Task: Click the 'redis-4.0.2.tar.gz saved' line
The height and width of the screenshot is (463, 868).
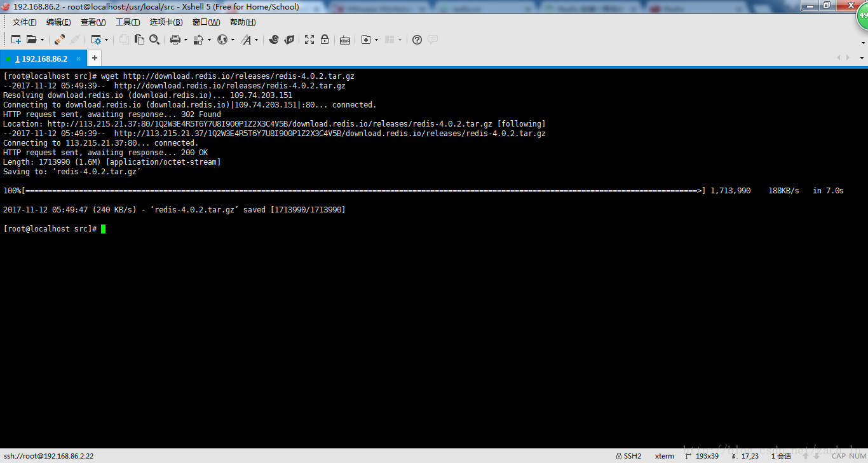Action: click(x=174, y=210)
